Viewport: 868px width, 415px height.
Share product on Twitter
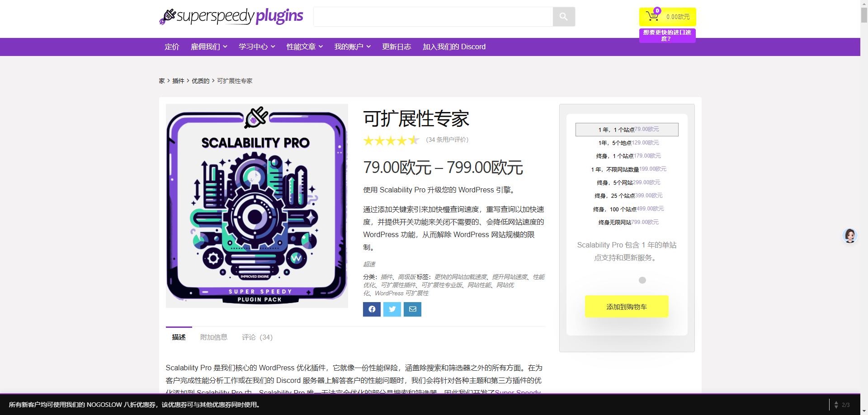click(392, 309)
